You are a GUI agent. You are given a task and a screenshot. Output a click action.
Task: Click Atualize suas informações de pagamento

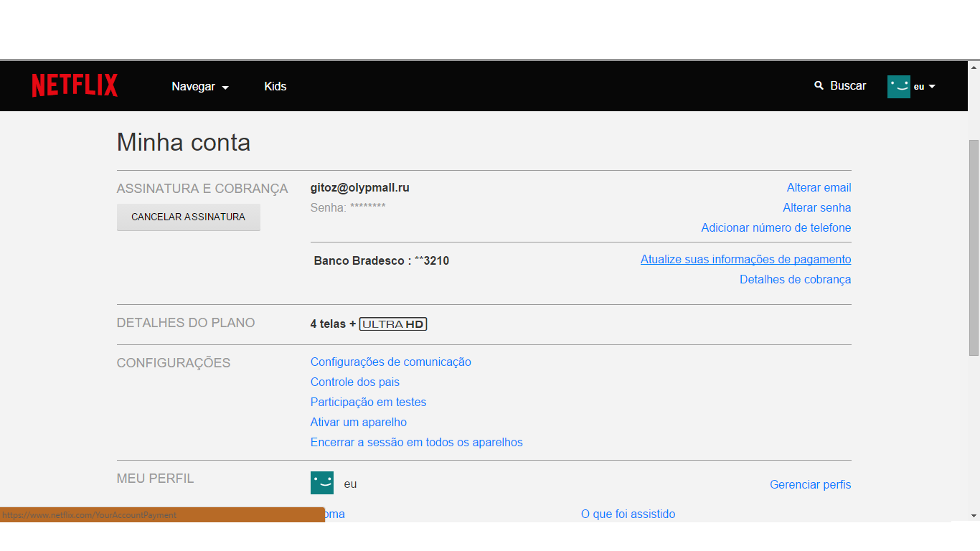[746, 259]
